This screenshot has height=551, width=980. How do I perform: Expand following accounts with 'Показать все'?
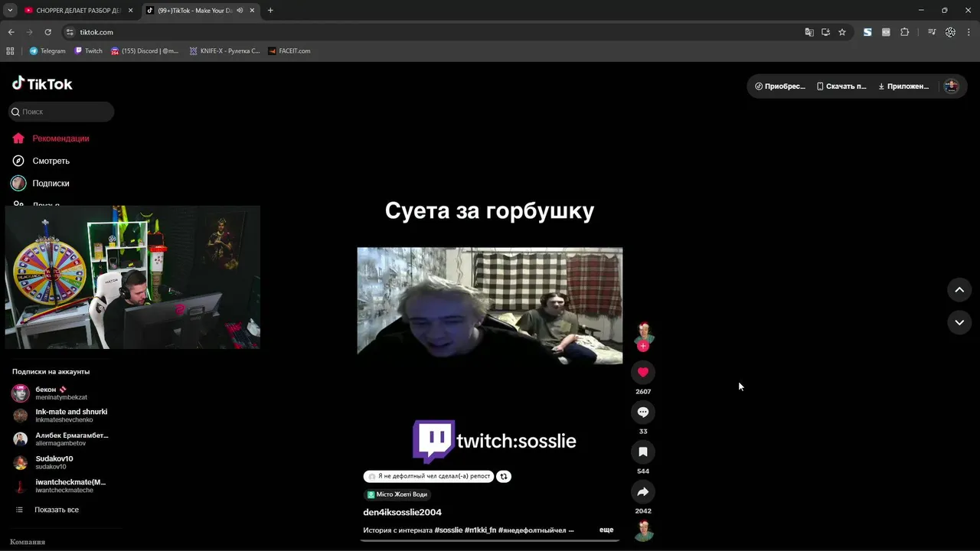(x=57, y=510)
